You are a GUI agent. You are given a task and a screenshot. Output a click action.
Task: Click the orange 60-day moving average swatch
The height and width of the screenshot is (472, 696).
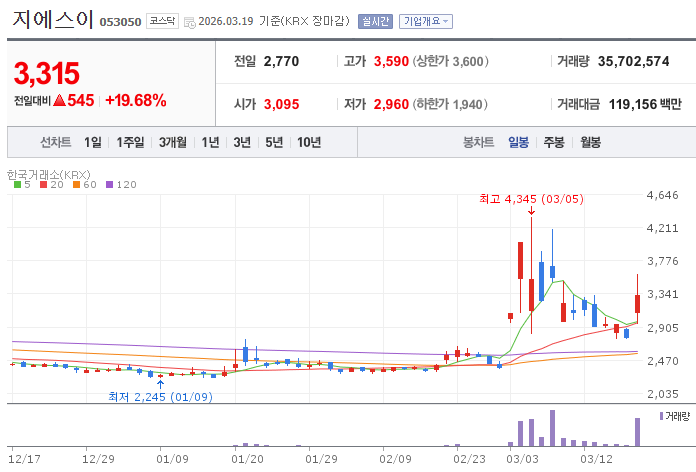76,185
